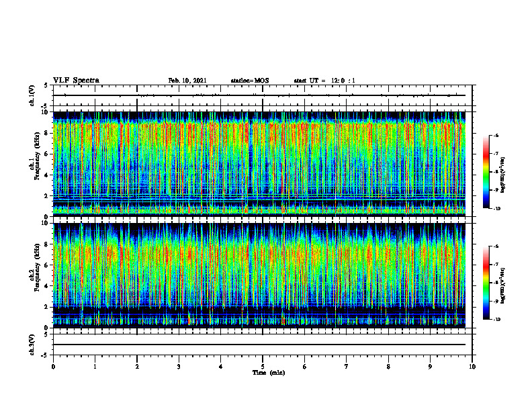Viewport: 532px width, 411px height.
Task: Click the "6" frequency tick of ch.1
Action: pos(47,154)
